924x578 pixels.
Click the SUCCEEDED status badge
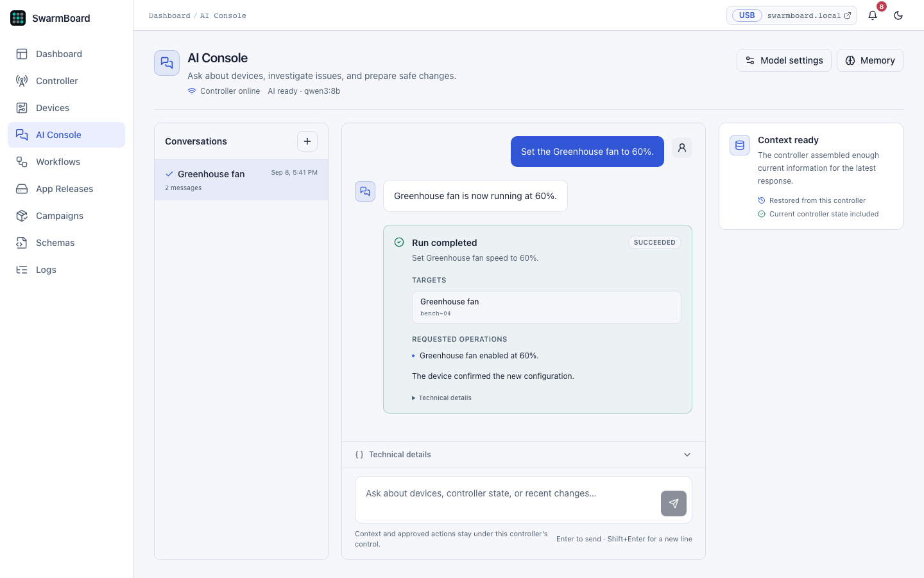coord(654,243)
